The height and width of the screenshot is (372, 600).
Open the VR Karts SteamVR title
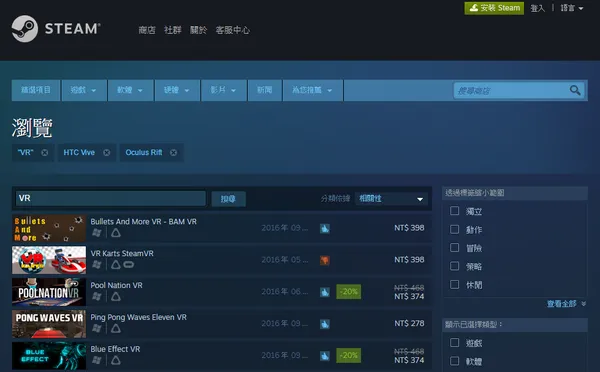tap(122, 253)
